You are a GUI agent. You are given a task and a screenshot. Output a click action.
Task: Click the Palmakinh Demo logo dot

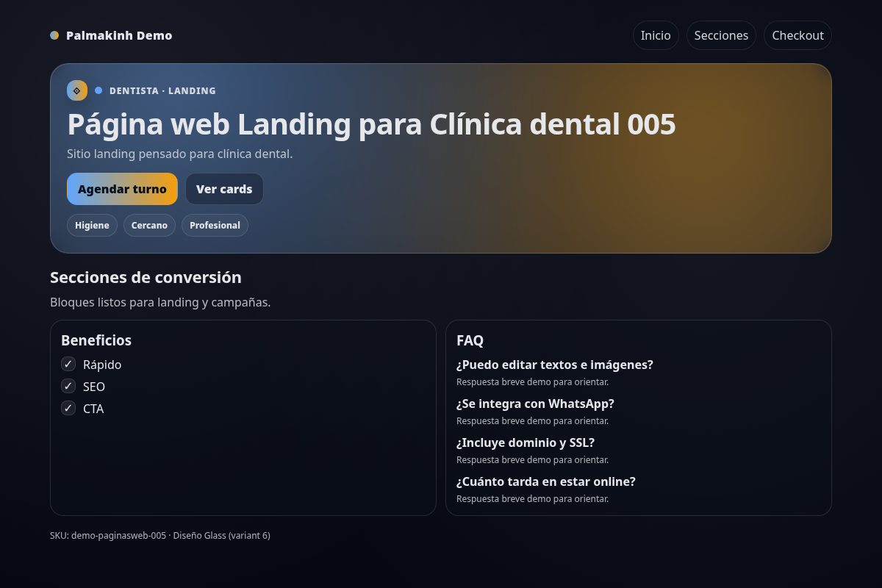[x=54, y=35]
